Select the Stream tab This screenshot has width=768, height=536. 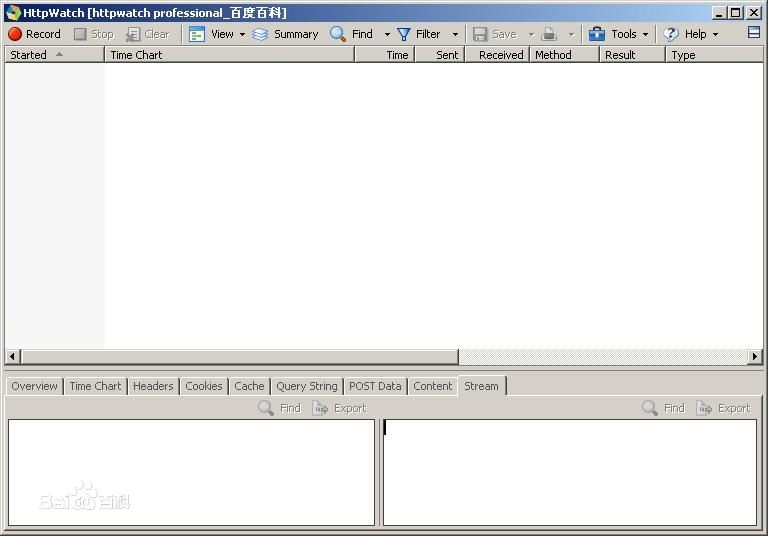tap(482, 386)
